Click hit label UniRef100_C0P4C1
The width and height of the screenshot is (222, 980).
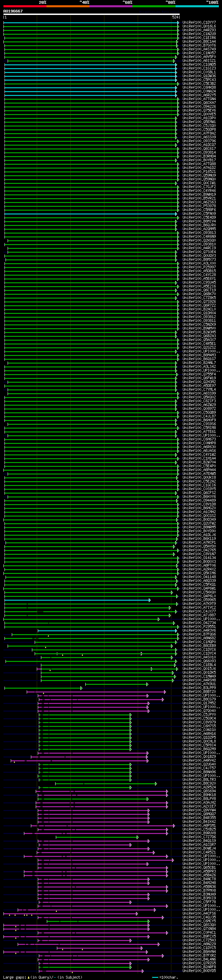pyautogui.click(x=199, y=933)
